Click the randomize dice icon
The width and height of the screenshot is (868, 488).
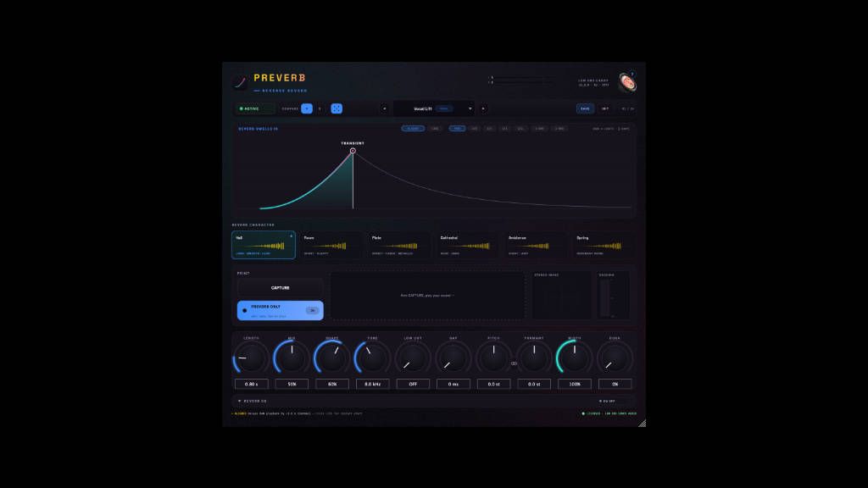(x=337, y=109)
